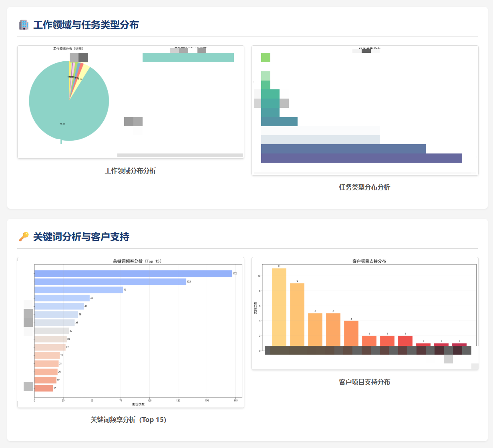Click the keyword bar labeled 19

click(x=46, y=380)
